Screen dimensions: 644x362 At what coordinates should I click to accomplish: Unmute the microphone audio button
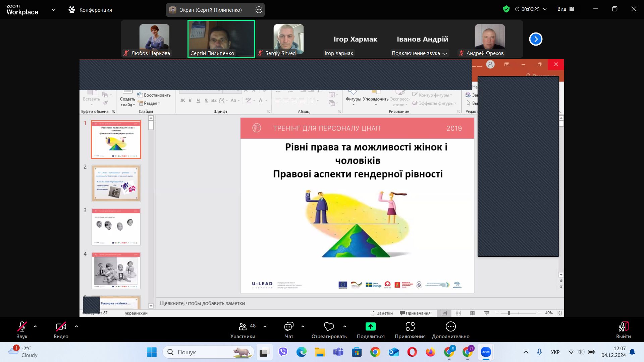[22, 326]
